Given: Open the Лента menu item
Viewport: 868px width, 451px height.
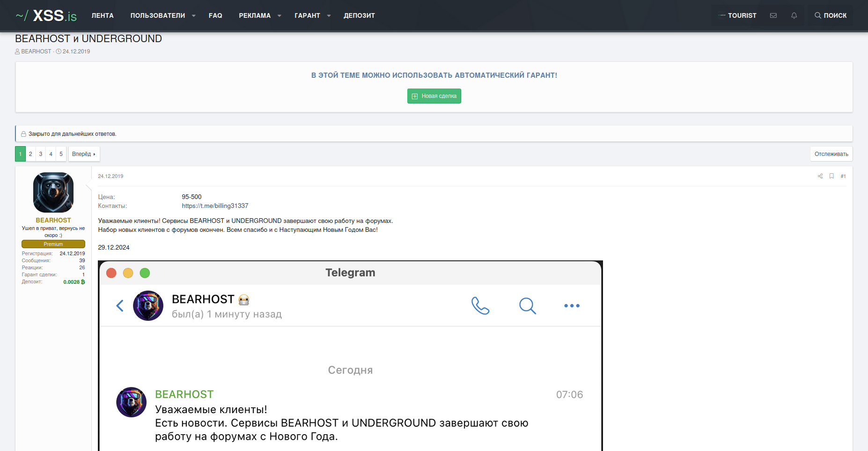Looking at the screenshot, I should point(103,15).
